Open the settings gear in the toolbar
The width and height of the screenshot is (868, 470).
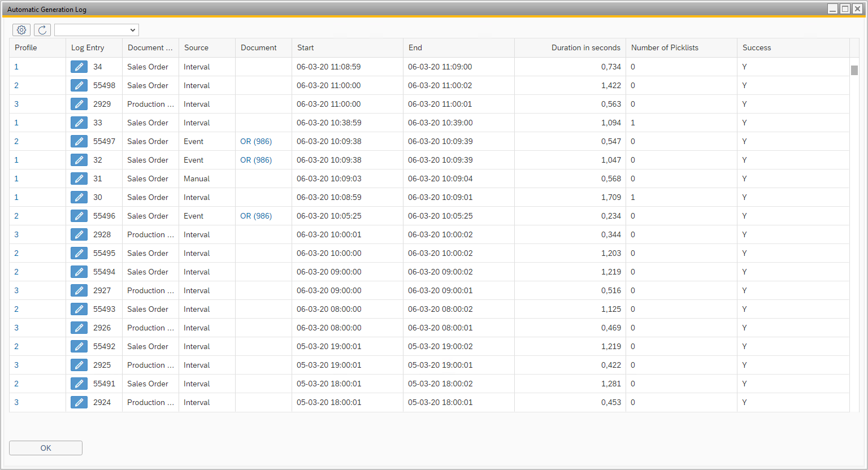[21, 30]
